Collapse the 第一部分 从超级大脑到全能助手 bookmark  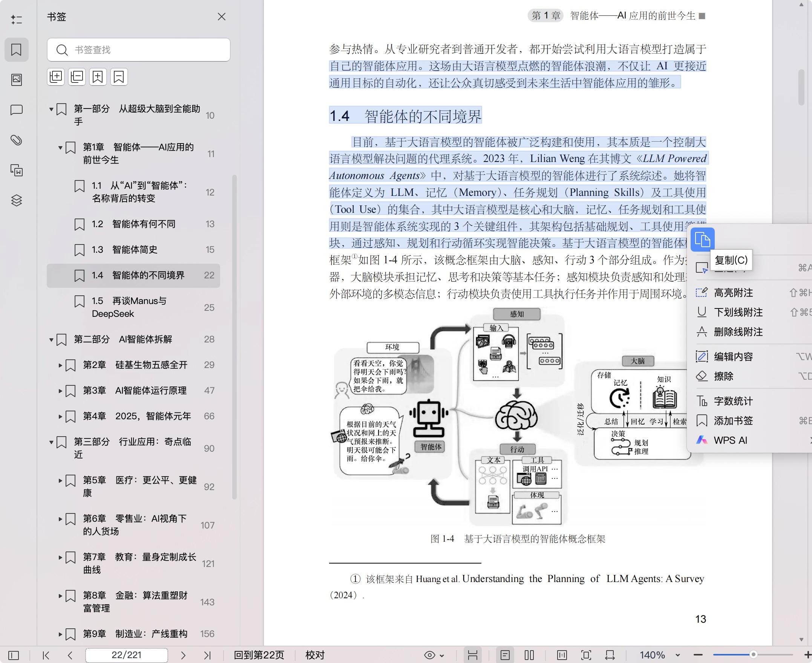(51, 109)
